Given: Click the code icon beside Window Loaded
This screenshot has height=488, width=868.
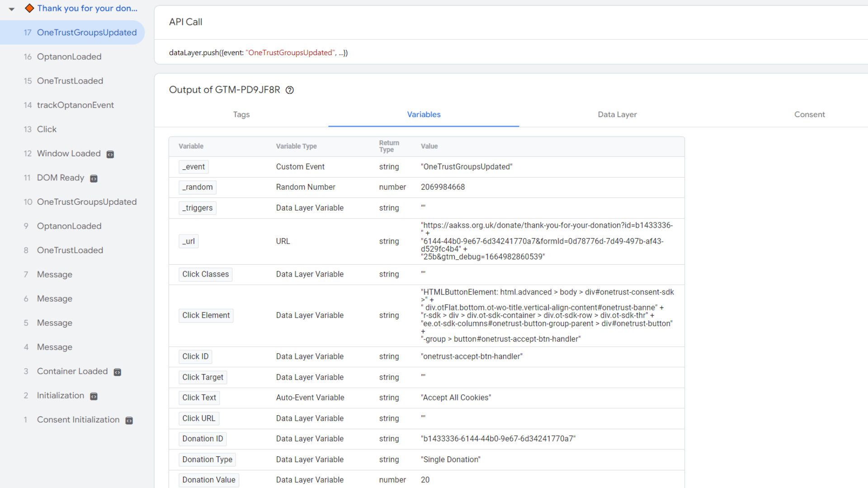Looking at the screenshot, I should pos(110,155).
